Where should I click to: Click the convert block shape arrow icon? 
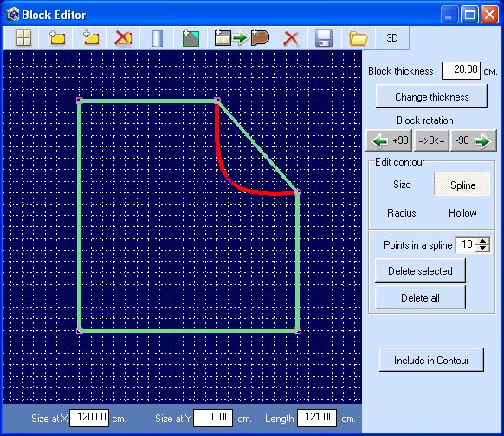242,38
